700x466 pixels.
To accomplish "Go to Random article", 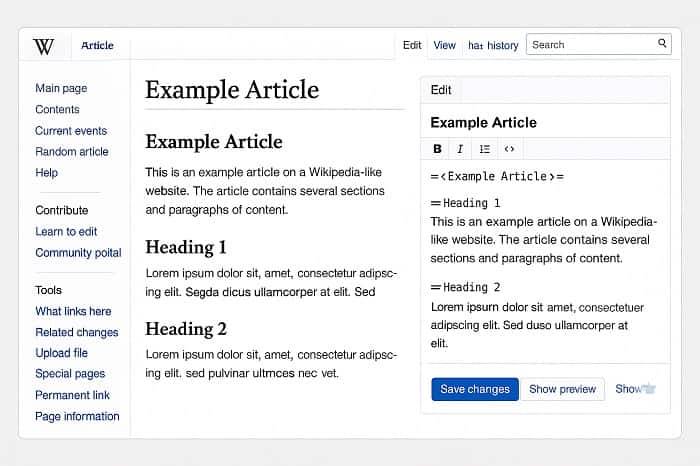I will 72,152.
